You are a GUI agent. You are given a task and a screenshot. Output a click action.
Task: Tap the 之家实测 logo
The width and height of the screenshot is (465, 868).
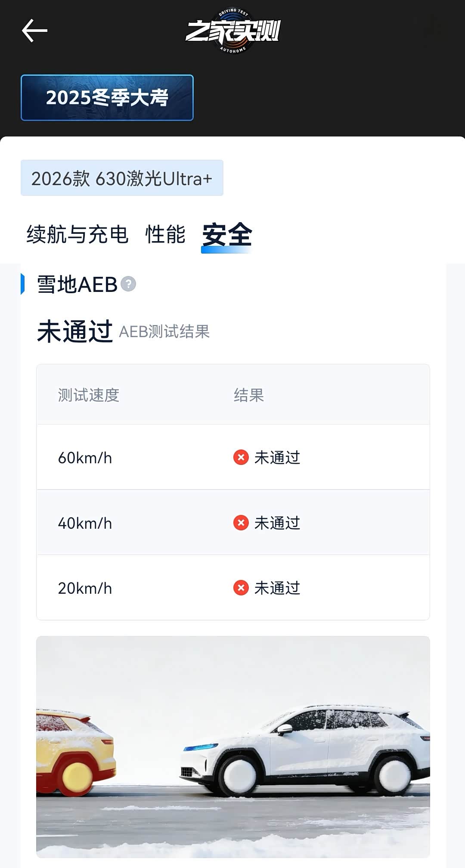pyautogui.click(x=233, y=31)
